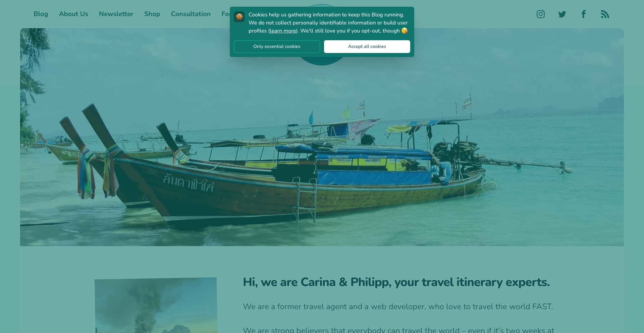The height and width of the screenshot is (333, 644).
Task: Open the Instagram profile icon
Action: pos(540,14)
